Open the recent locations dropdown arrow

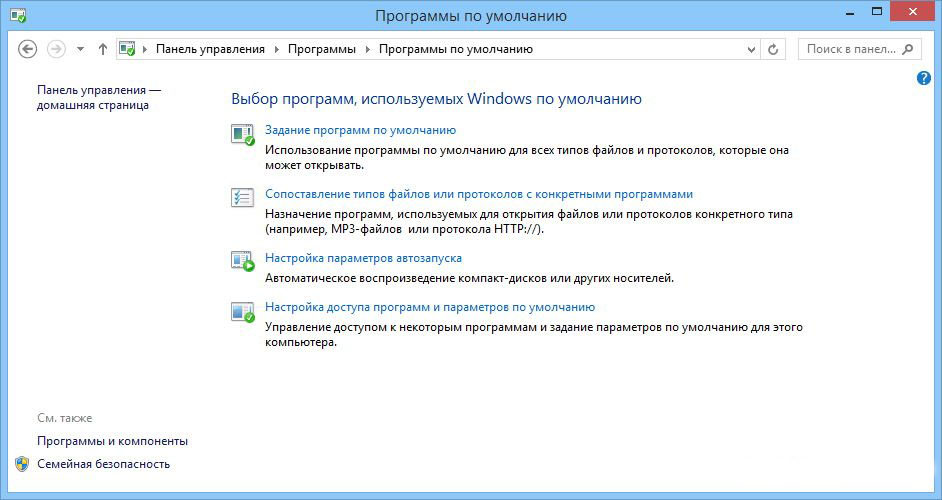point(80,49)
